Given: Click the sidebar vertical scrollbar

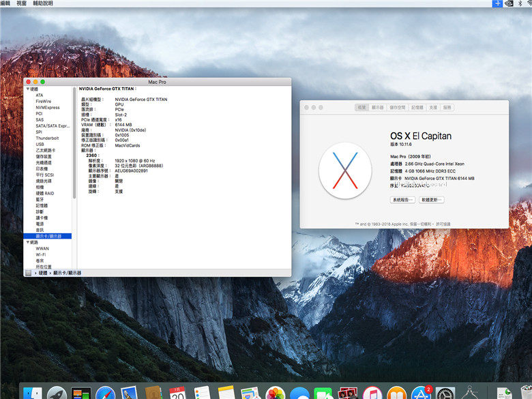Looking at the screenshot, I should (x=74, y=143).
